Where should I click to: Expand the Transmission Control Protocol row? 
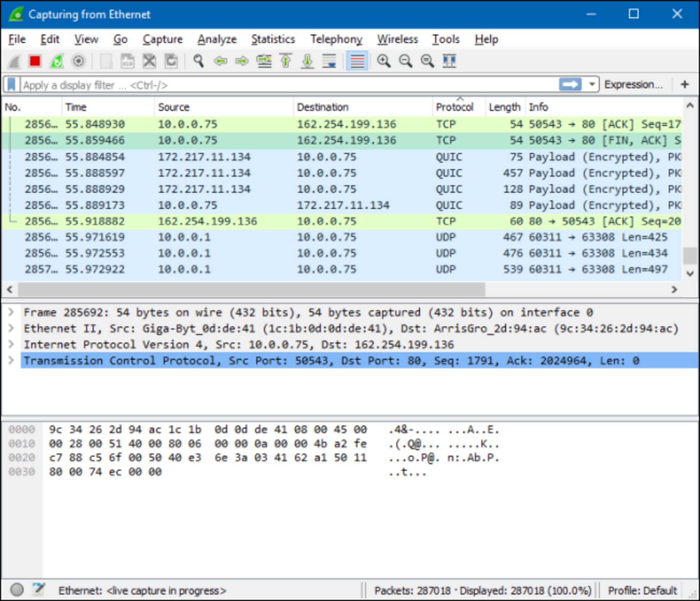coord(11,360)
